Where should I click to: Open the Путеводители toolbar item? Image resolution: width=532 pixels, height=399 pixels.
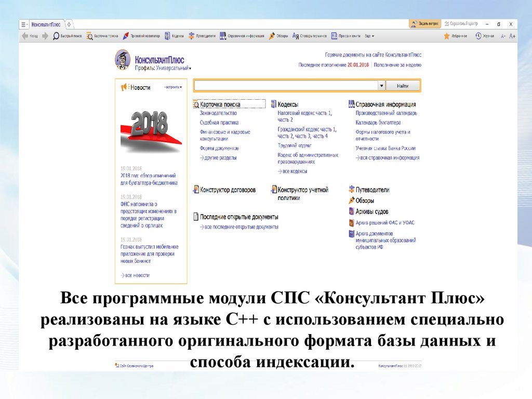tap(202, 36)
